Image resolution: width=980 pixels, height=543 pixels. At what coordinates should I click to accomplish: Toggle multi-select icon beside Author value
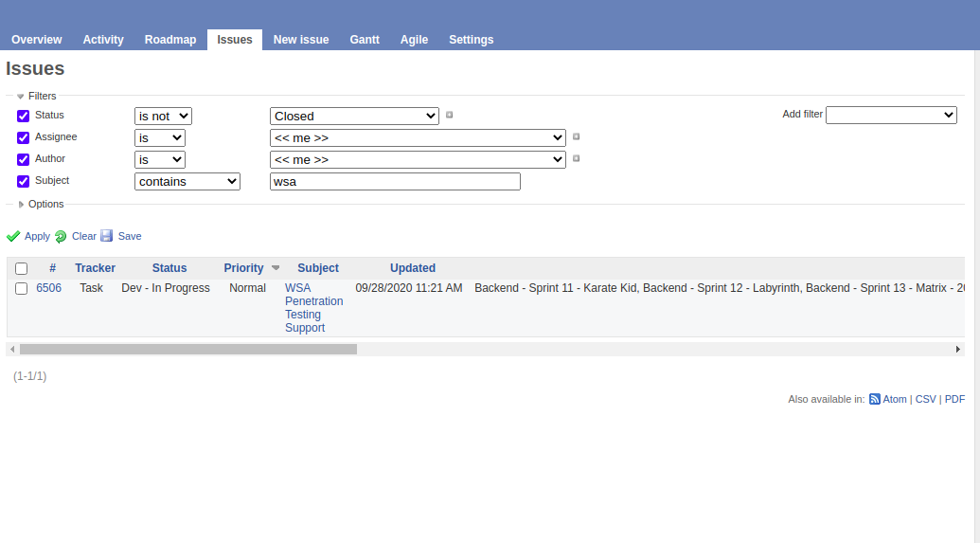coord(576,158)
